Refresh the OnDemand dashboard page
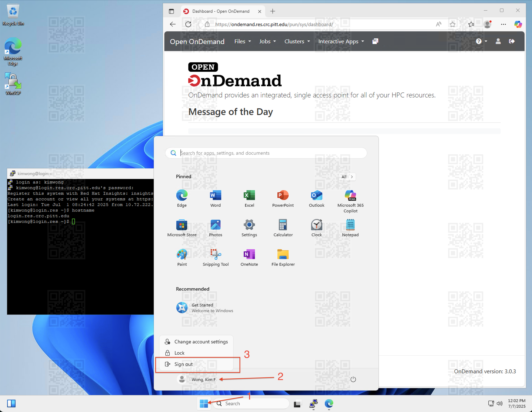The height and width of the screenshot is (412, 532). point(188,24)
